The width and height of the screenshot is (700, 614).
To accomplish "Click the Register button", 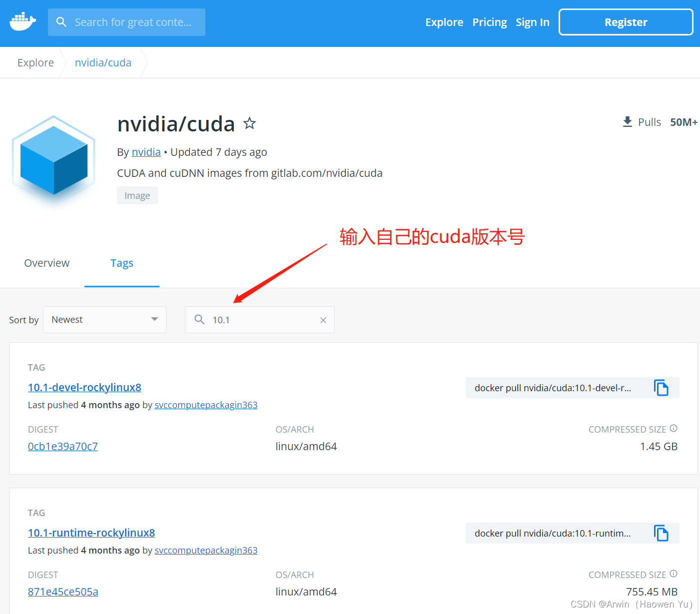I will pos(626,22).
